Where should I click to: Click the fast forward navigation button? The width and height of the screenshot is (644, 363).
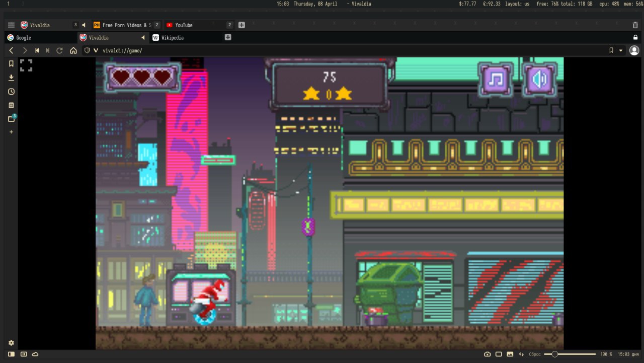pyautogui.click(x=48, y=50)
